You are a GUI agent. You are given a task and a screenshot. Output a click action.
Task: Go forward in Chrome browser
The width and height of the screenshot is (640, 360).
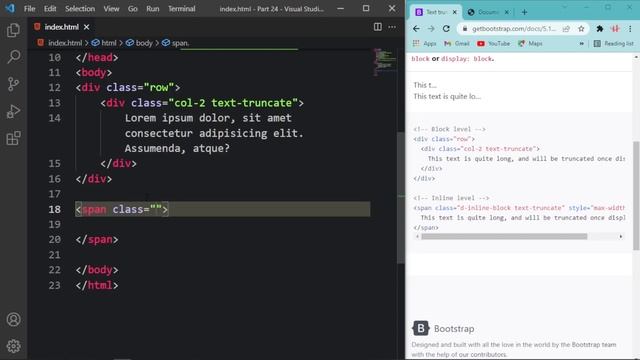431,29
